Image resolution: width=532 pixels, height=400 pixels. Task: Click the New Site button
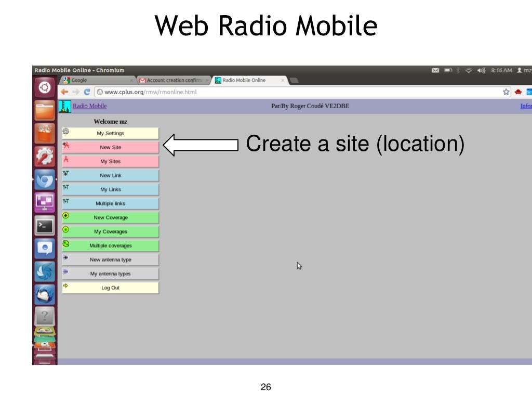110,147
